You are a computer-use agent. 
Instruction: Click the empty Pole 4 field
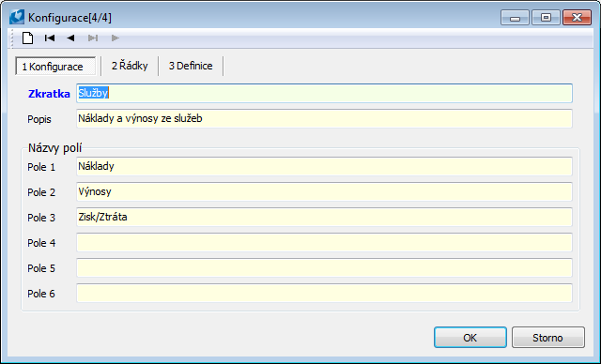tap(324, 243)
